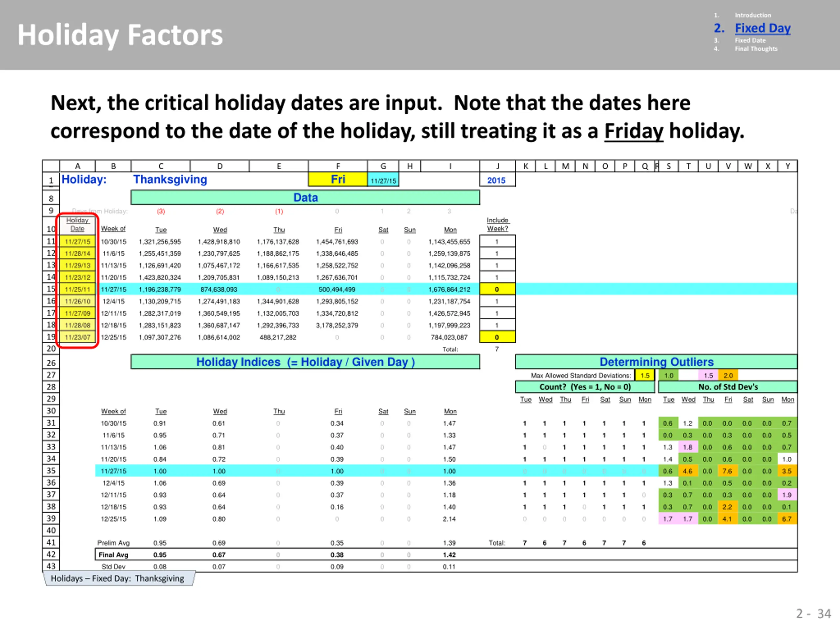The width and height of the screenshot is (840, 630).
Task: Click the yellow 1.5 max standard deviations cell
Action: point(644,375)
